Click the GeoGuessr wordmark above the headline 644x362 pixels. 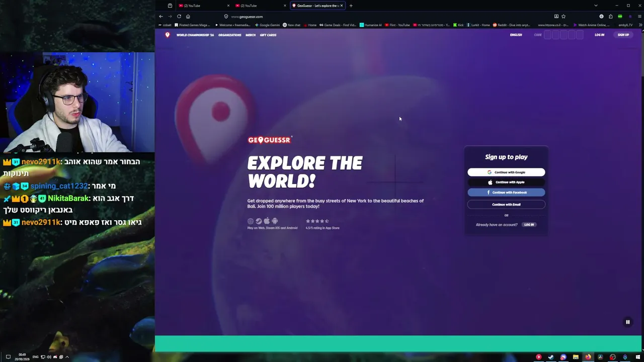point(270,140)
